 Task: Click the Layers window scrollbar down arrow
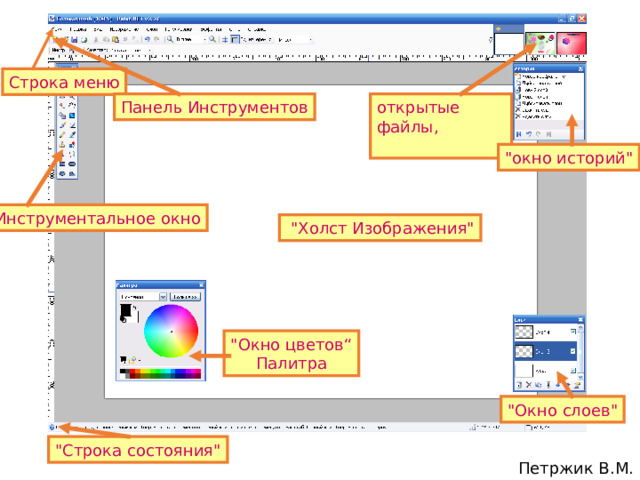point(581,378)
